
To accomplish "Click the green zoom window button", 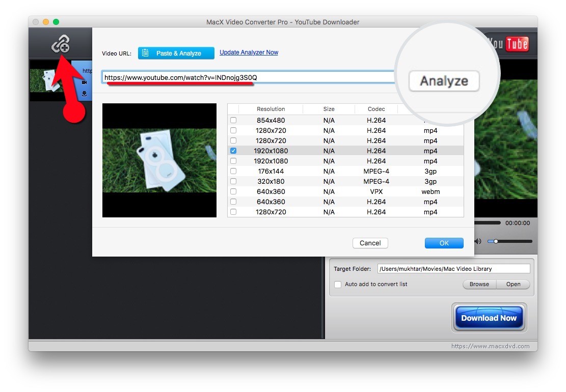I will (x=56, y=22).
